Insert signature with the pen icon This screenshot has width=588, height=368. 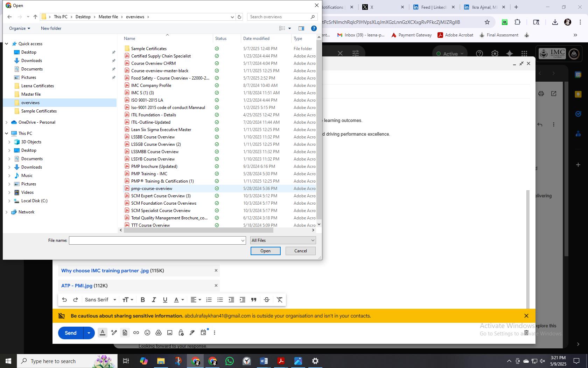tap(192, 333)
